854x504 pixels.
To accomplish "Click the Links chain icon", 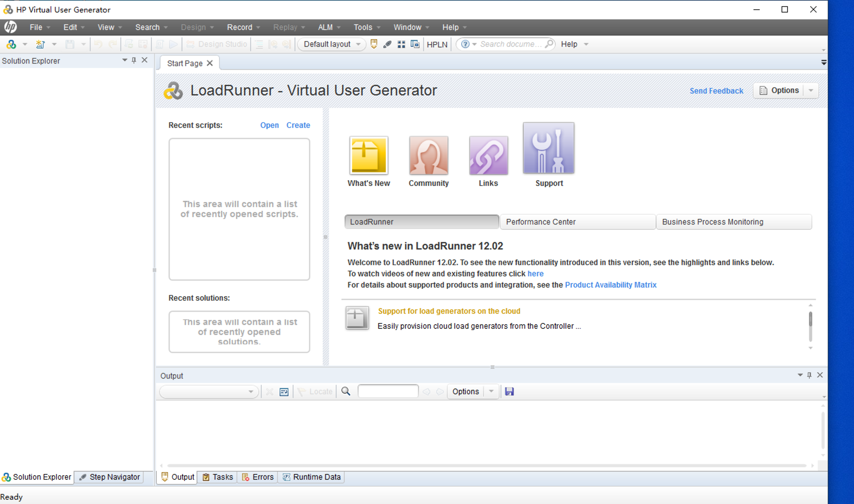I will pyautogui.click(x=488, y=155).
